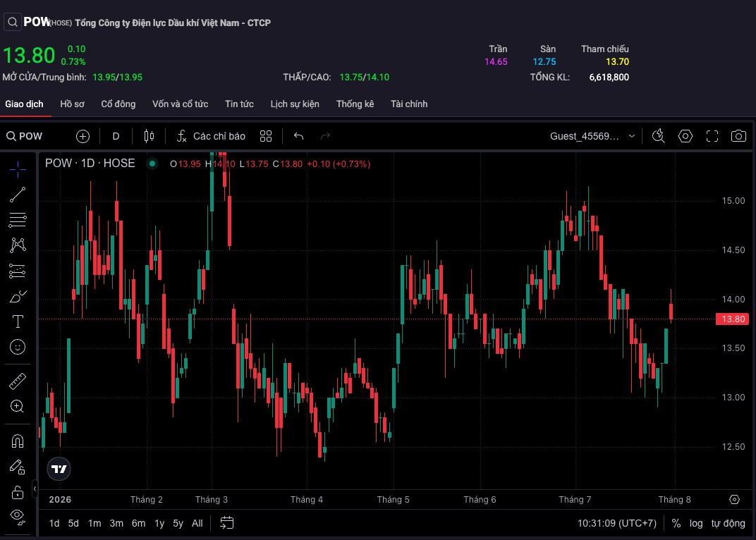Take a chart snapshot with camera icon
The width and height of the screenshot is (756, 540).
tap(738, 137)
